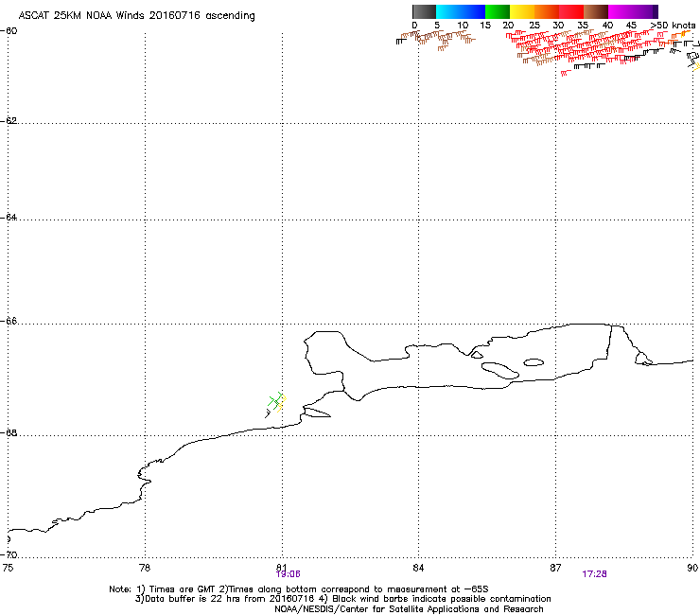Click the '-68' latitude label
The height and width of the screenshot is (615, 700).
(9, 433)
